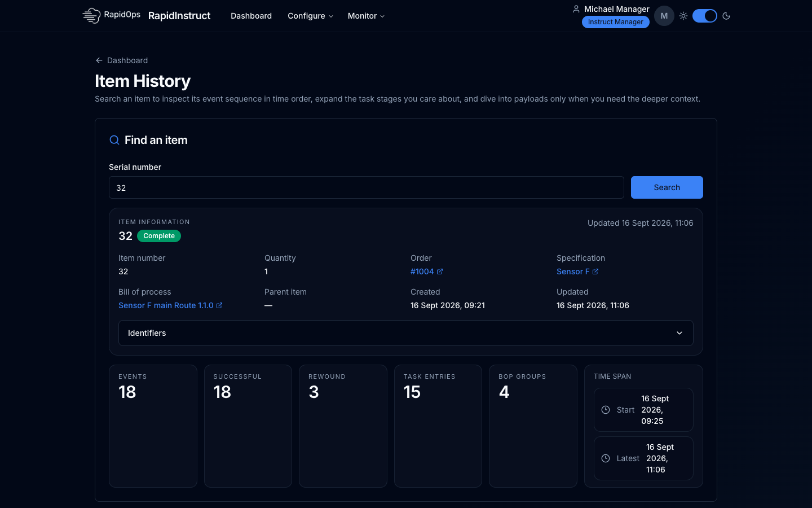Go to Dashboard in top navigation

[251, 16]
